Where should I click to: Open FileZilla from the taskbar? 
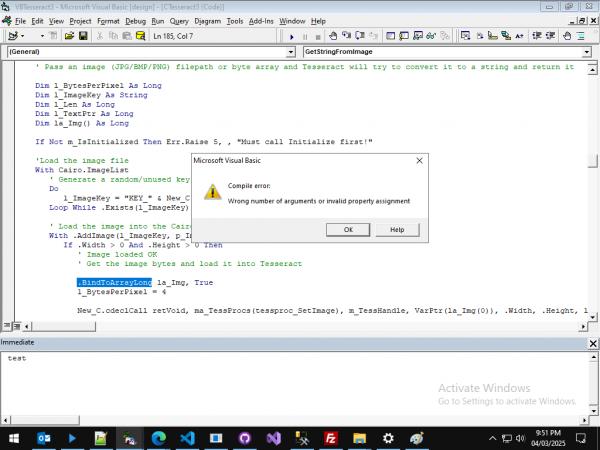click(331, 438)
